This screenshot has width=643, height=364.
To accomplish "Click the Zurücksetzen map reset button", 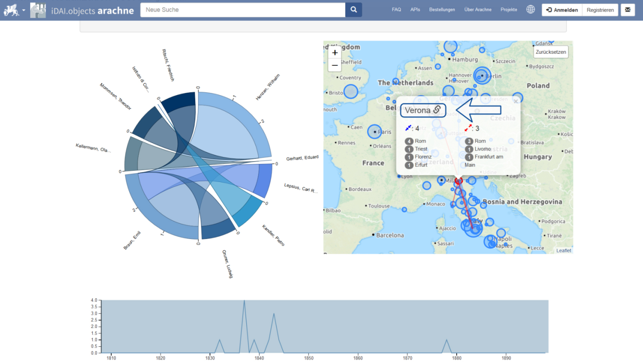I will pyautogui.click(x=551, y=52).
